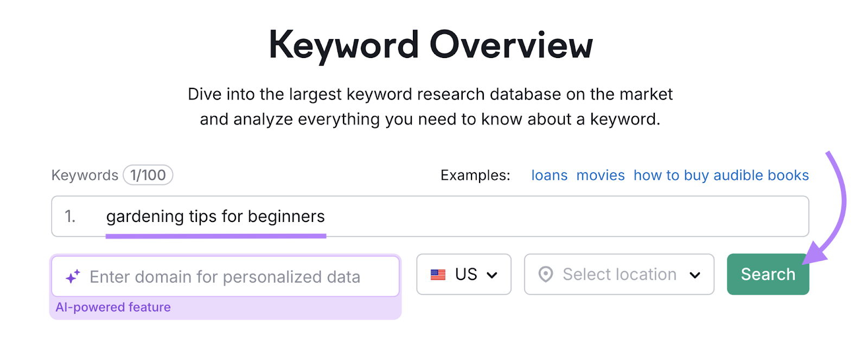Open the Select location dropdown
Viewport: 868px width, 350px height.
point(618,274)
